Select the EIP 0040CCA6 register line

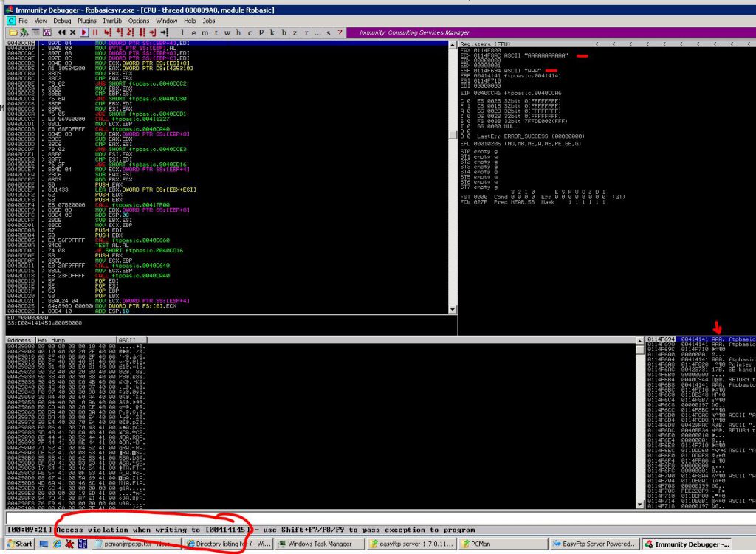point(511,93)
